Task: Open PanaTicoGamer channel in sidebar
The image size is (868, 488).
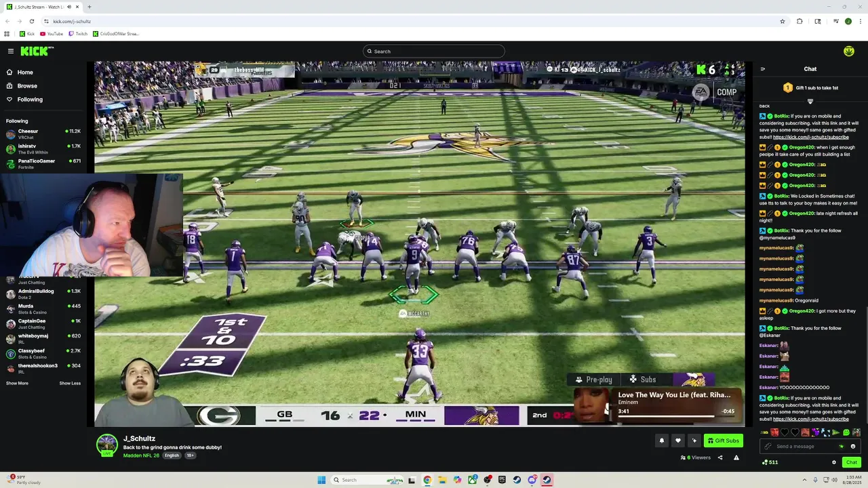Action: click(42, 163)
